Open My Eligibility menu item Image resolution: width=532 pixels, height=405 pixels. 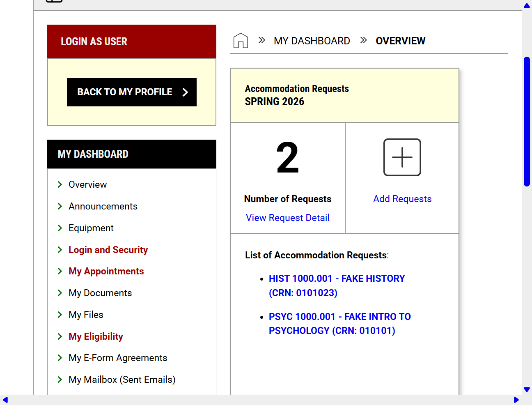pos(96,336)
